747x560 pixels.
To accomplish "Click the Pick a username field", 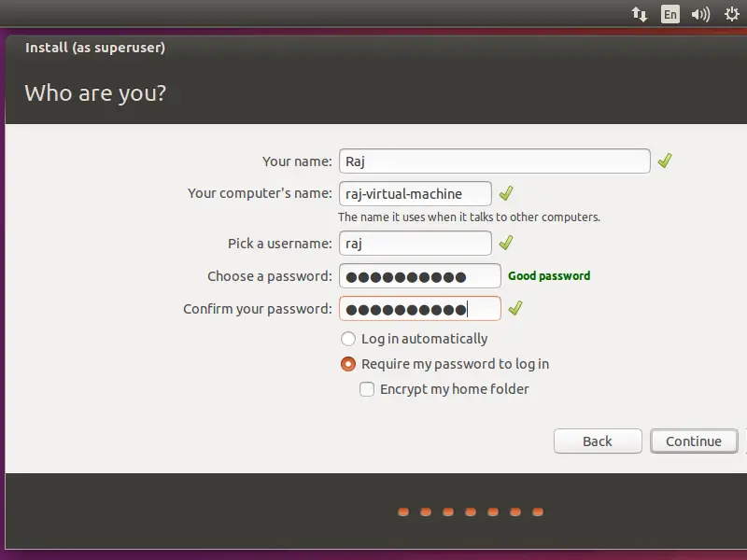I will point(415,243).
